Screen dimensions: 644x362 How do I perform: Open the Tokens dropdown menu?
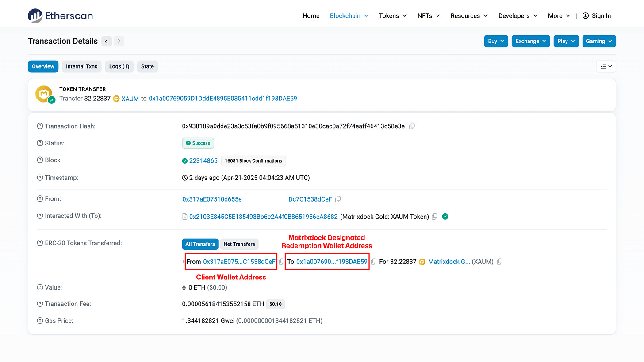pyautogui.click(x=393, y=15)
